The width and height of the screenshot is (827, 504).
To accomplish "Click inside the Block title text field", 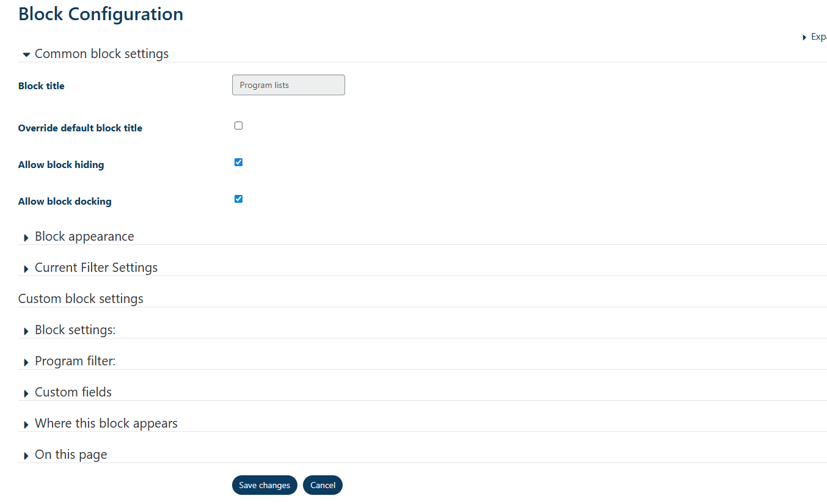I will pos(288,84).
